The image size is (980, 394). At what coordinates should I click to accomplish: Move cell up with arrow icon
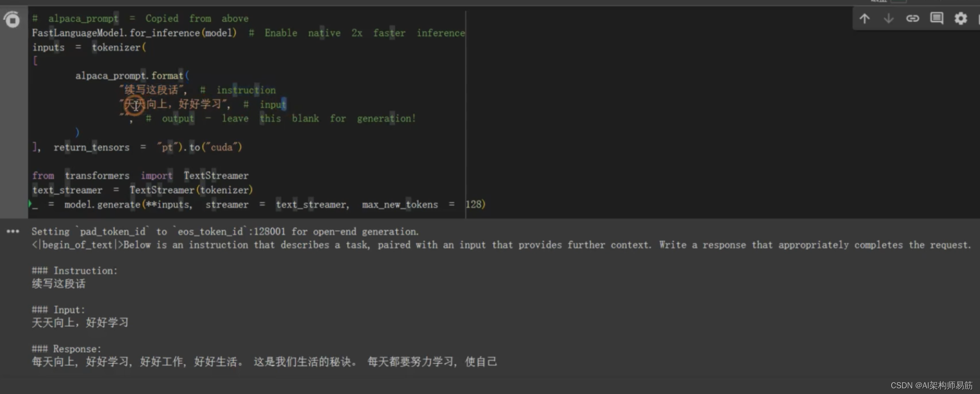coord(864,18)
